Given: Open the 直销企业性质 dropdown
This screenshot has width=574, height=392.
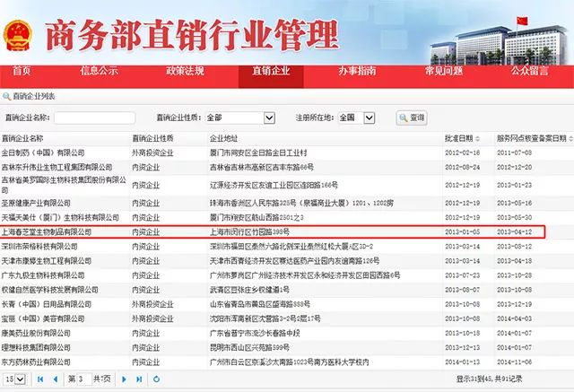Looking at the screenshot, I should click(240, 118).
